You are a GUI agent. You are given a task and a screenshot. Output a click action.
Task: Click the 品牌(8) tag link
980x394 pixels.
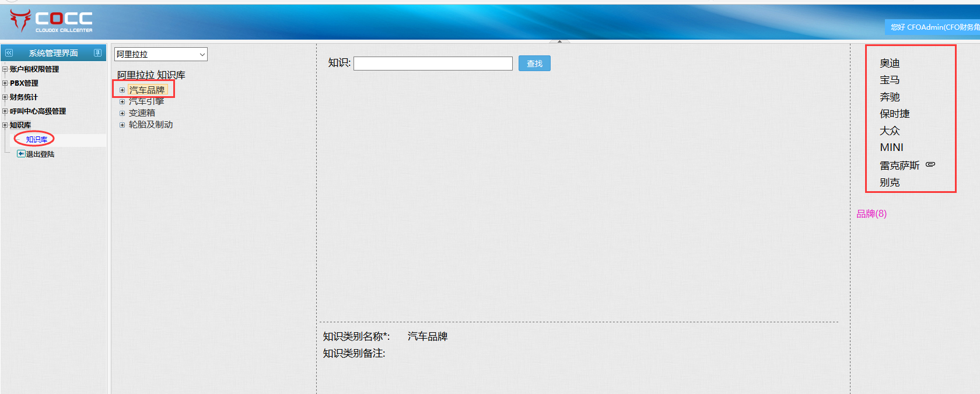click(871, 214)
